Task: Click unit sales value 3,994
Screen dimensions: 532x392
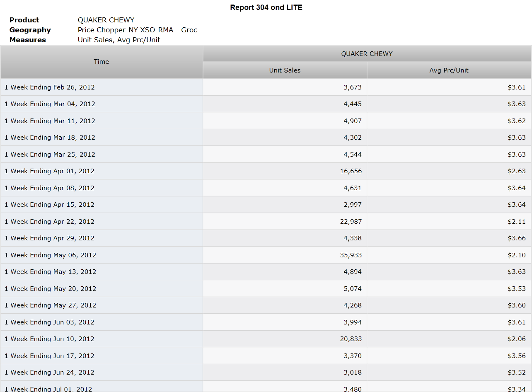Action: (353, 322)
